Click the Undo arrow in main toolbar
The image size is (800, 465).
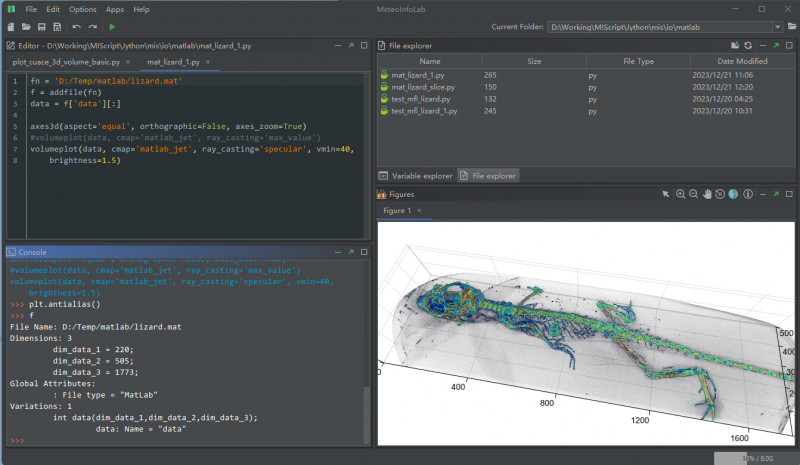click(x=76, y=26)
